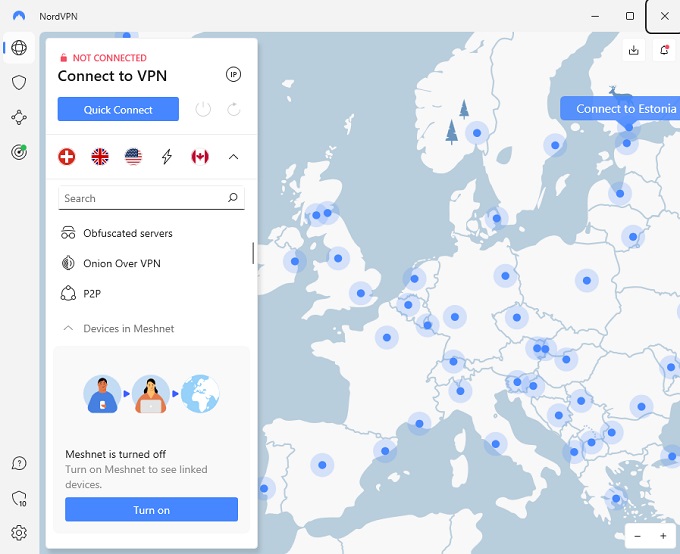Maximize the NordVPN window

[x=630, y=16]
